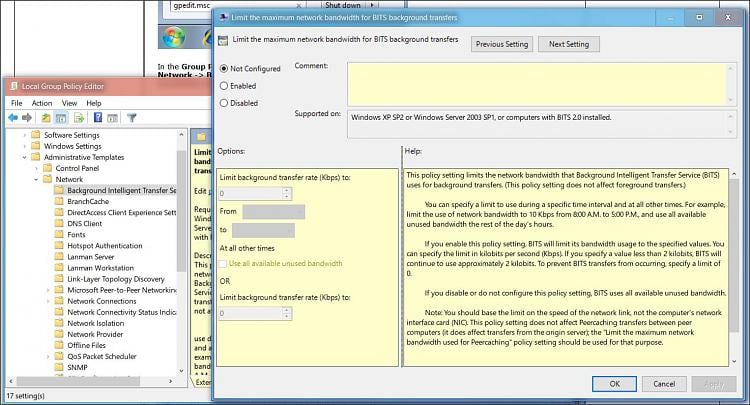This screenshot has width=750, height=405.
Task: Open the File menu
Action: point(17,103)
